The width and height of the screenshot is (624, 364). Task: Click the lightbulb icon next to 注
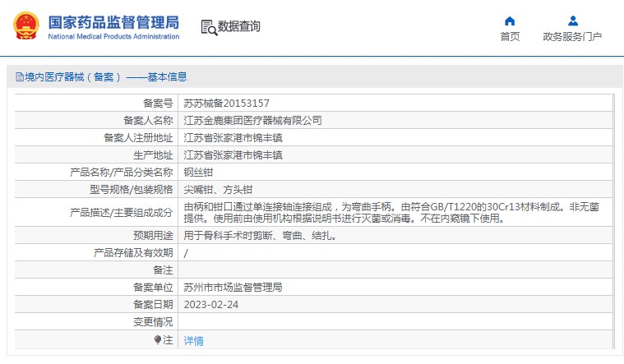pyautogui.click(x=158, y=339)
